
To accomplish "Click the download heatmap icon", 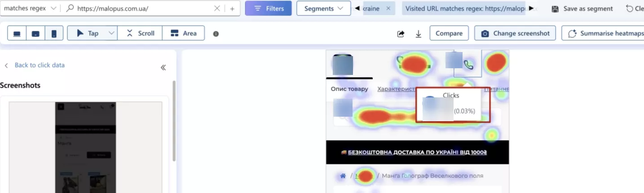I will click(419, 34).
